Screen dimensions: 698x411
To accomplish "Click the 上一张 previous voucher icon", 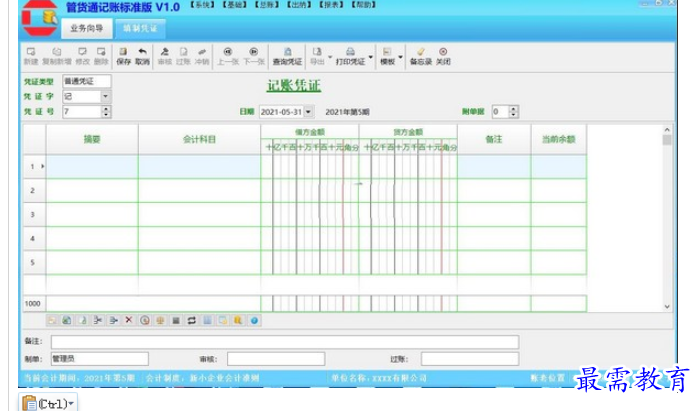I will click(228, 54).
